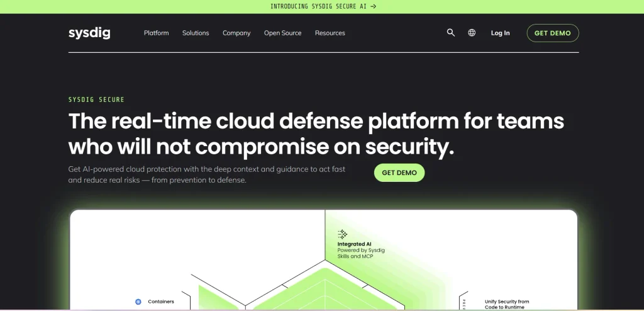Open the Solutions menu
This screenshot has width=644, height=311.
tap(196, 33)
